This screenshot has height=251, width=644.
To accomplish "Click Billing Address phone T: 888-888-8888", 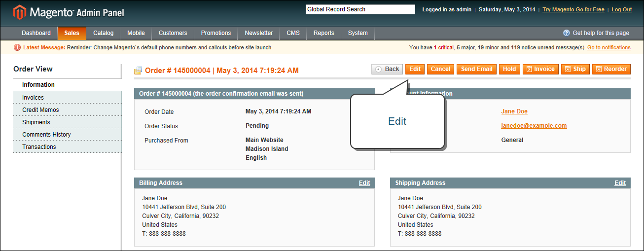I will click(x=164, y=234).
